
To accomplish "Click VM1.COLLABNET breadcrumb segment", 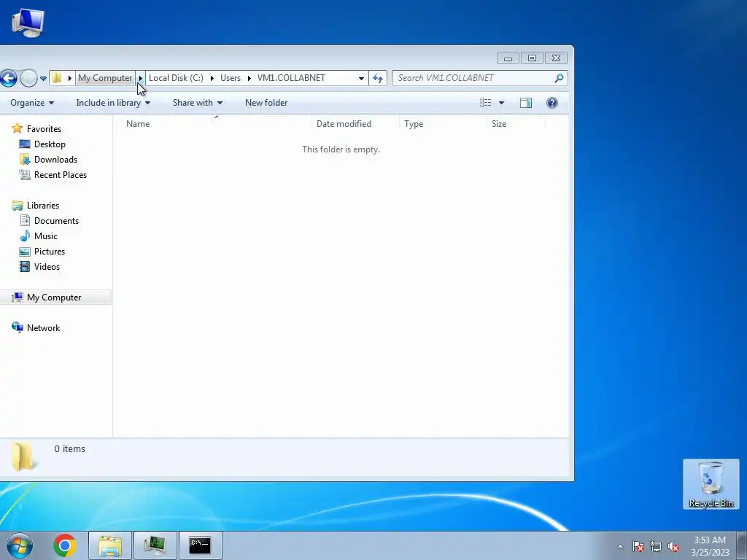I will (x=291, y=77).
